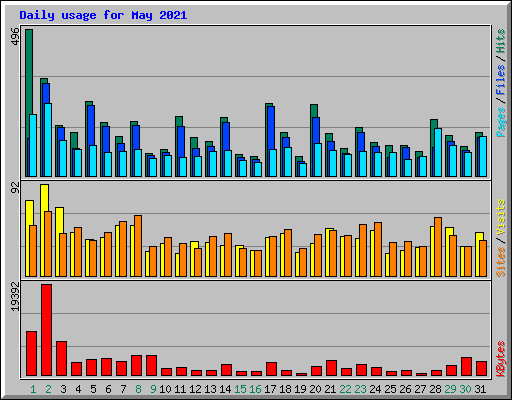Click the 496 hits axis label
512x400 pixels.
(15, 36)
